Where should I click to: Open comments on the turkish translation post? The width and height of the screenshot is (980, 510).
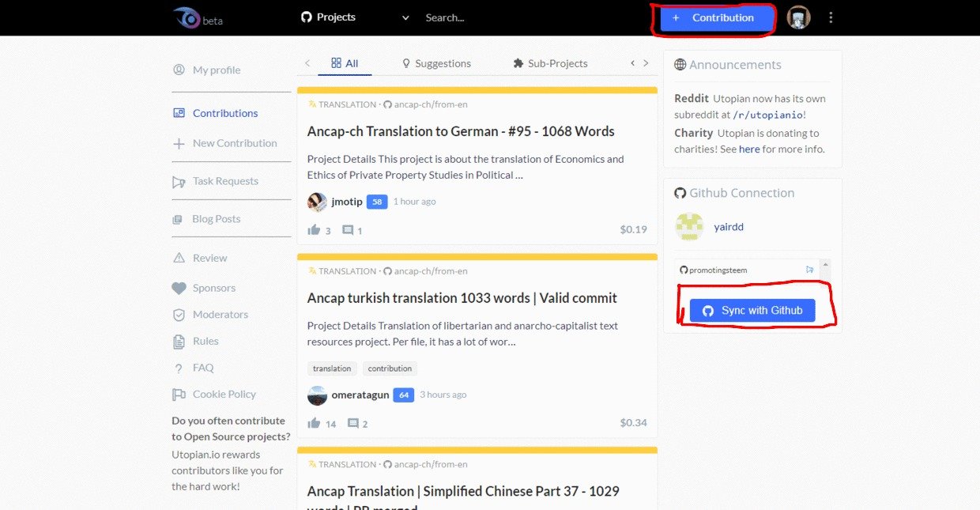point(353,423)
